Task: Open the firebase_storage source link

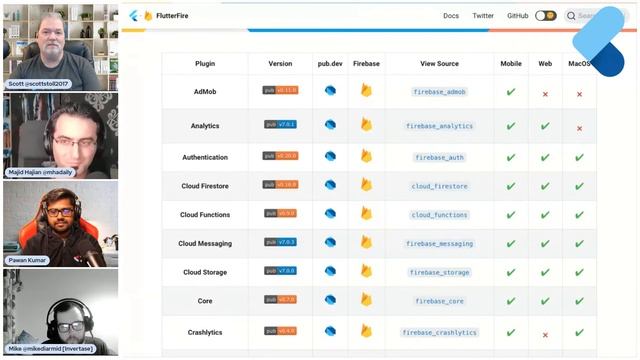Action: 439,272
